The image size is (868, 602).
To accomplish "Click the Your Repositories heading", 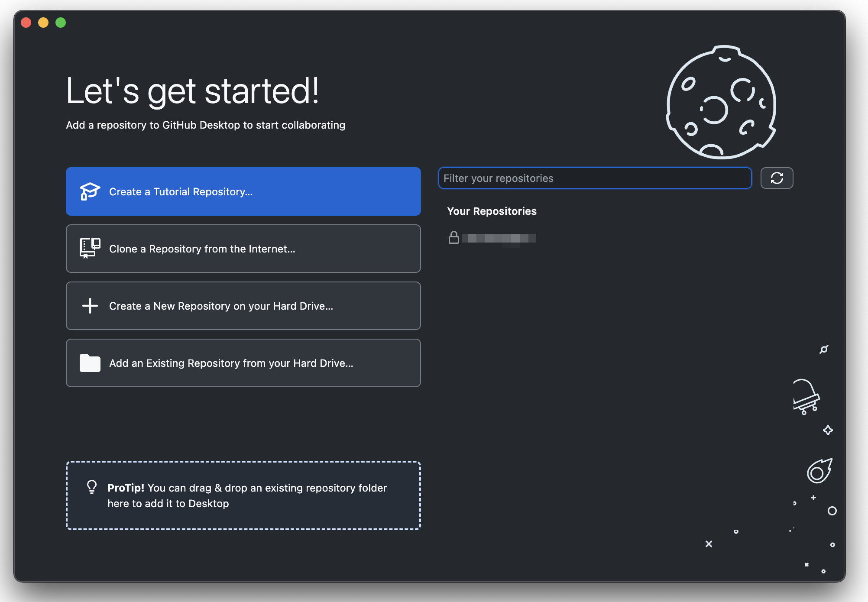I will coord(492,211).
